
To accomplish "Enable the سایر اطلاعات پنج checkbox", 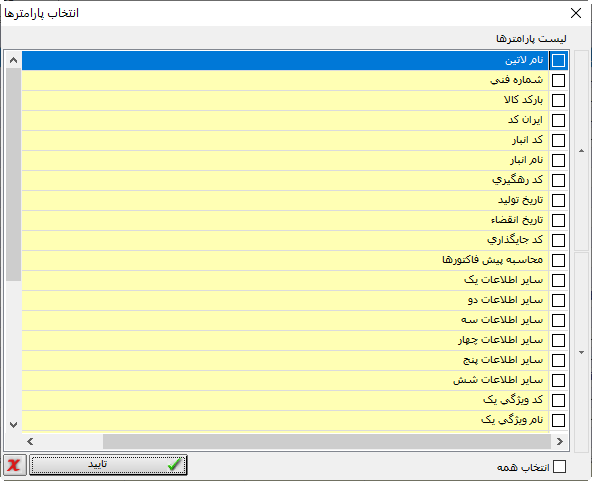I will pyautogui.click(x=558, y=361).
